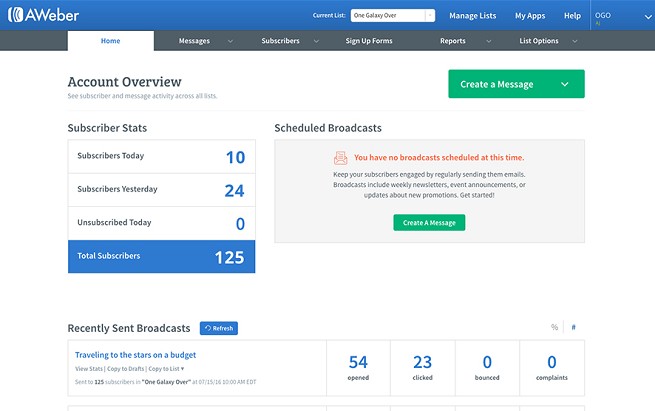Click the green Create A Message button
The image size is (655, 411).
429,223
